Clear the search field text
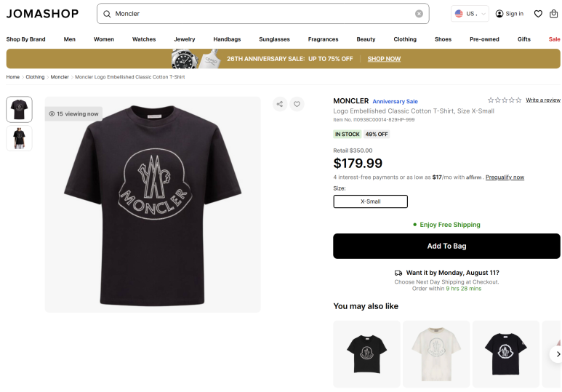The width and height of the screenshot is (562, 392). 419,14
